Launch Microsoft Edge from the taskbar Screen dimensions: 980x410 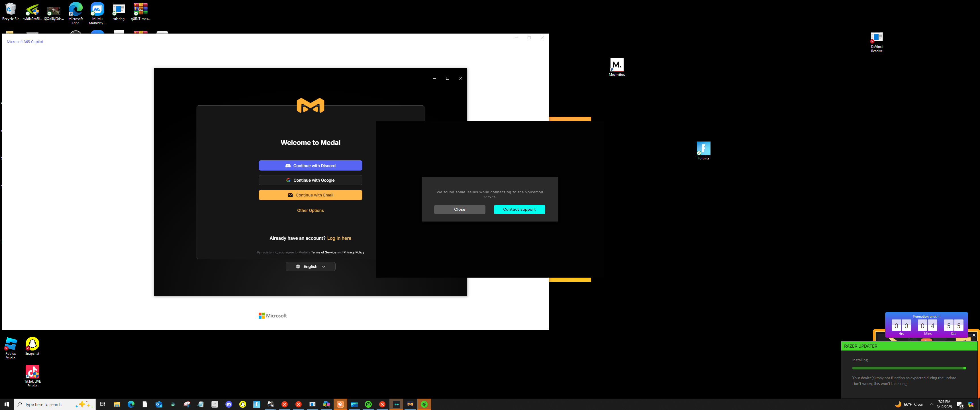131,404
